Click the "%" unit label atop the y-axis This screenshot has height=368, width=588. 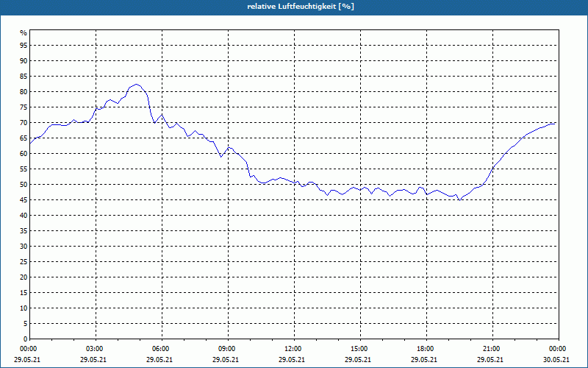tap(24, 32)
